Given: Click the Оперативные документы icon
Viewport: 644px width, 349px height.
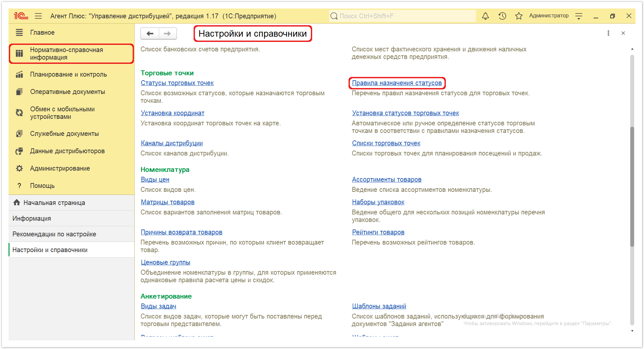Looking at the screenshot, I should click(x=19, y=92).
